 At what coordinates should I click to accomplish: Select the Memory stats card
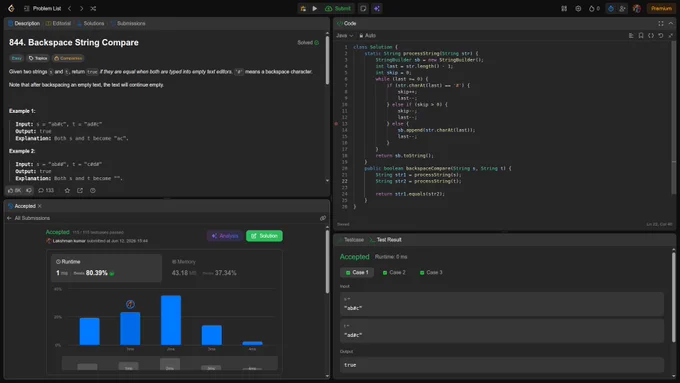click(x=222, y=268)
